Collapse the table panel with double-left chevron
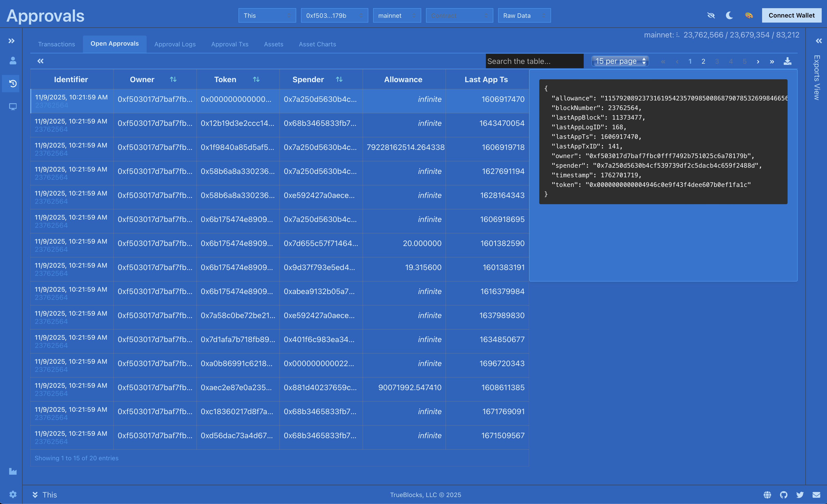This screenshot has height=504, width=827. (40, 61)
